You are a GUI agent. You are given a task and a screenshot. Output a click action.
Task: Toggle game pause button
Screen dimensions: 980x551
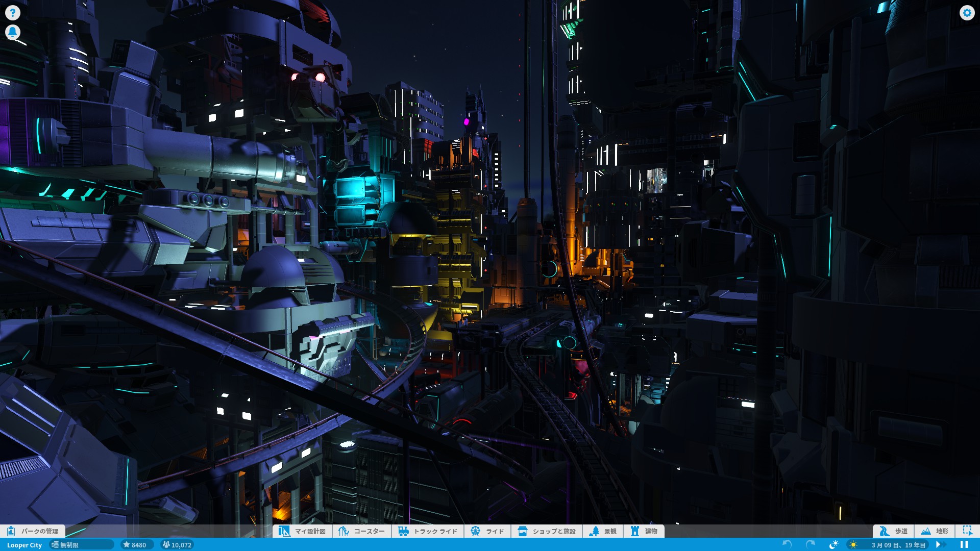pyautogui.click(x=964, y=544)
